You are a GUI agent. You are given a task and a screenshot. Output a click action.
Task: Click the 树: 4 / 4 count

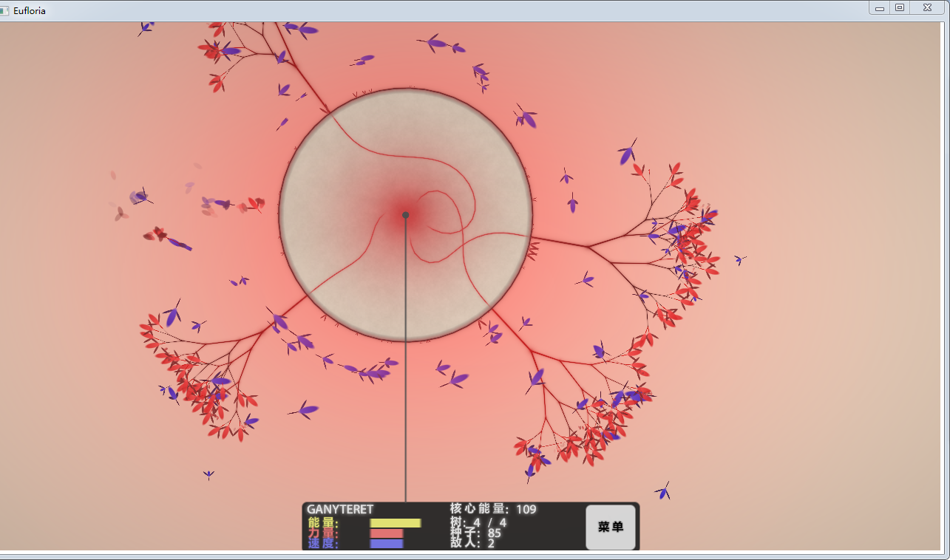(478, 522)
